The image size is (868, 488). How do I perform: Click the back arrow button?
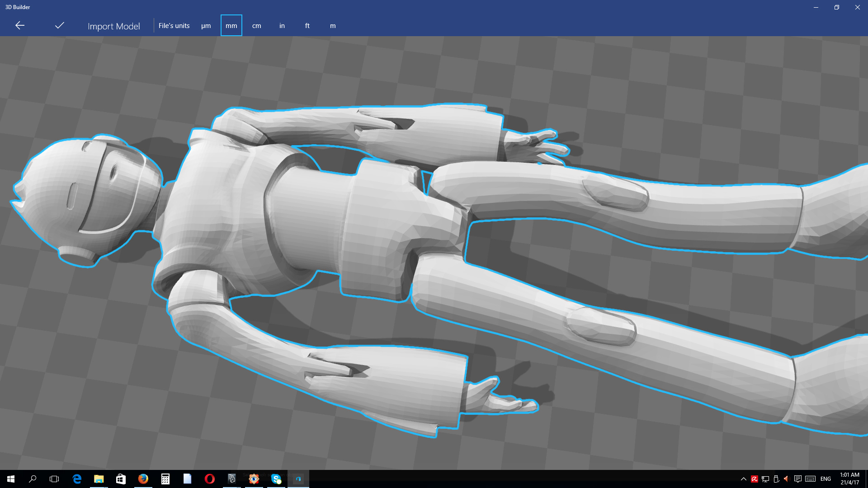pos(20,26)
